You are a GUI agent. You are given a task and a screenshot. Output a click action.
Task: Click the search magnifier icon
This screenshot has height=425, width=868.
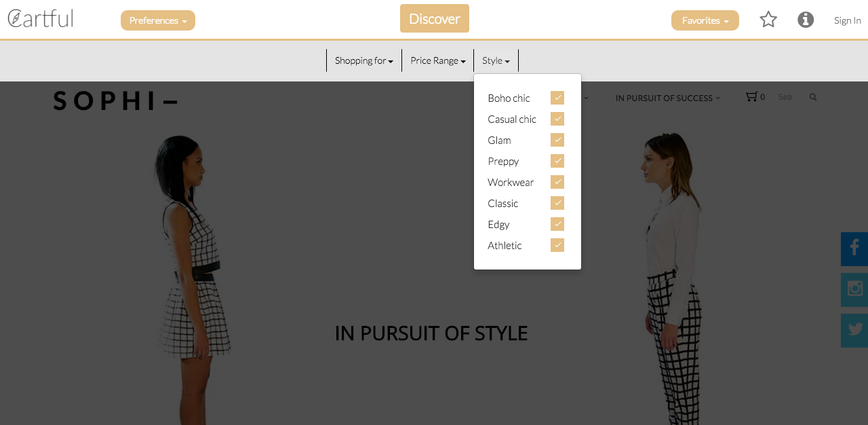pos(812,97)
